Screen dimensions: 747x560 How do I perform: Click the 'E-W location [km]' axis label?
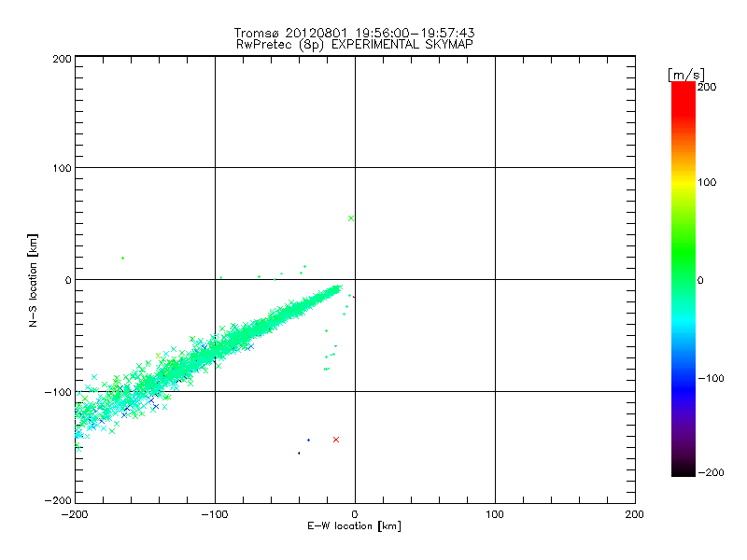pos(354,526)
